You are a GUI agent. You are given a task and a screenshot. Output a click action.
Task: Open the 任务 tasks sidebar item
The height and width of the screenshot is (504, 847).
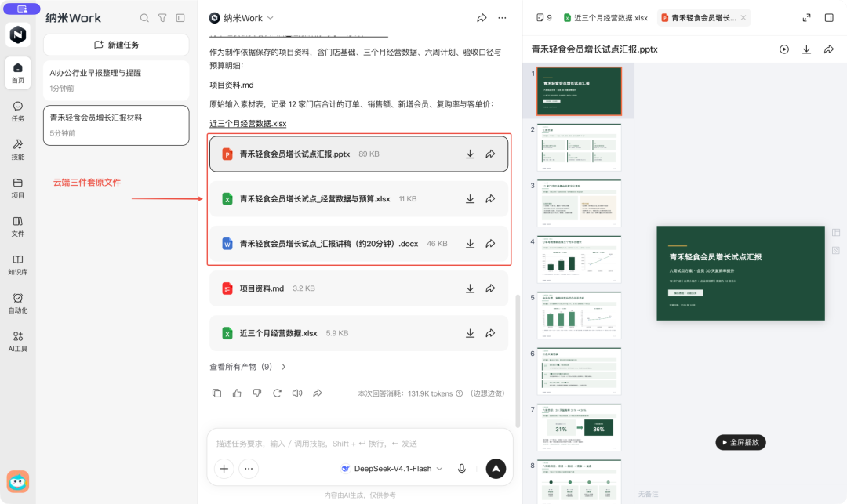(x=18, y=112)
